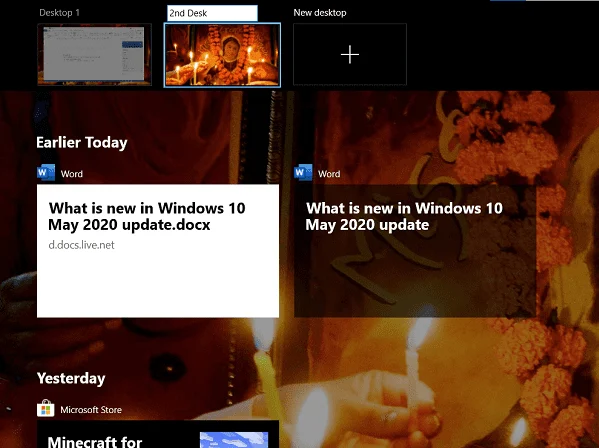Click the Yesterday heading
This screenshot has width=599, height=448.
tap(71, 378)
